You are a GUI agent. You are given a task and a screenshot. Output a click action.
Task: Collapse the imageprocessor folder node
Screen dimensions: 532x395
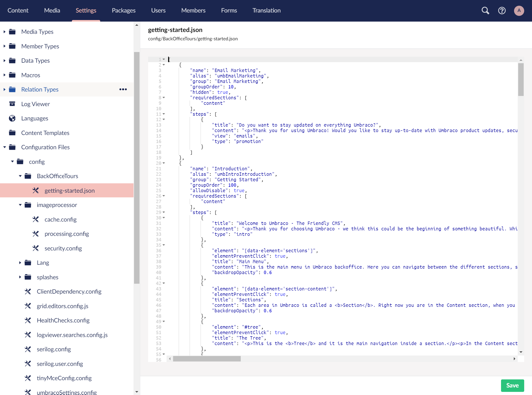coord(20,205)
